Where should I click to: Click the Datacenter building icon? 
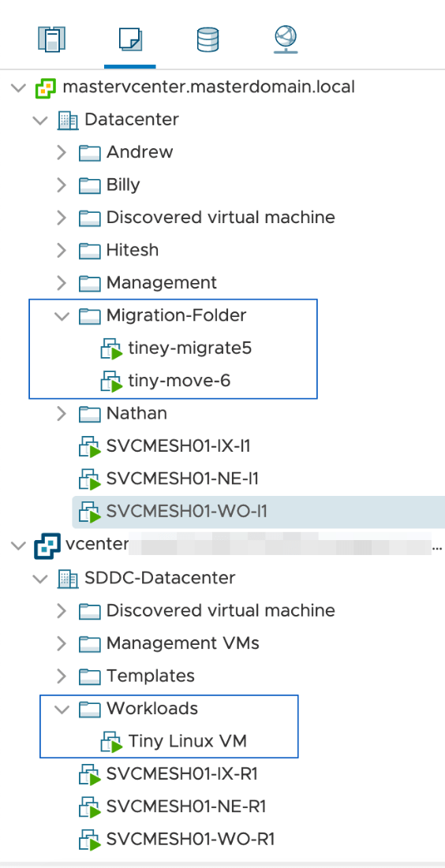68,120
